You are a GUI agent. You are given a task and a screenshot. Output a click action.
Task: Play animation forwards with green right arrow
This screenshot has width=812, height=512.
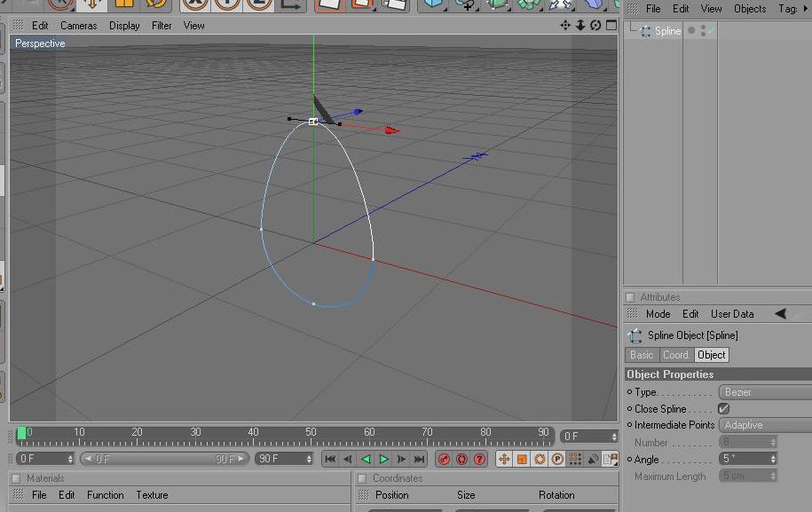(383, 459)
